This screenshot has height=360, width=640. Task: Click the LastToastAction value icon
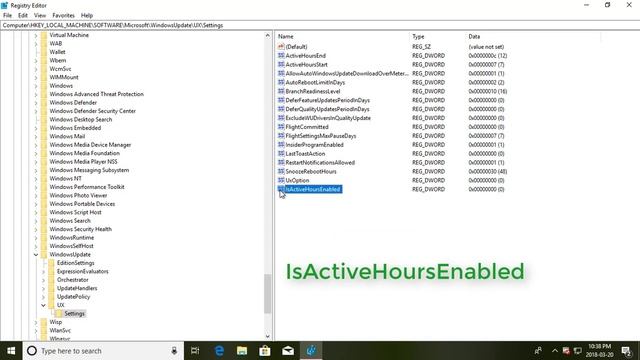281,153
